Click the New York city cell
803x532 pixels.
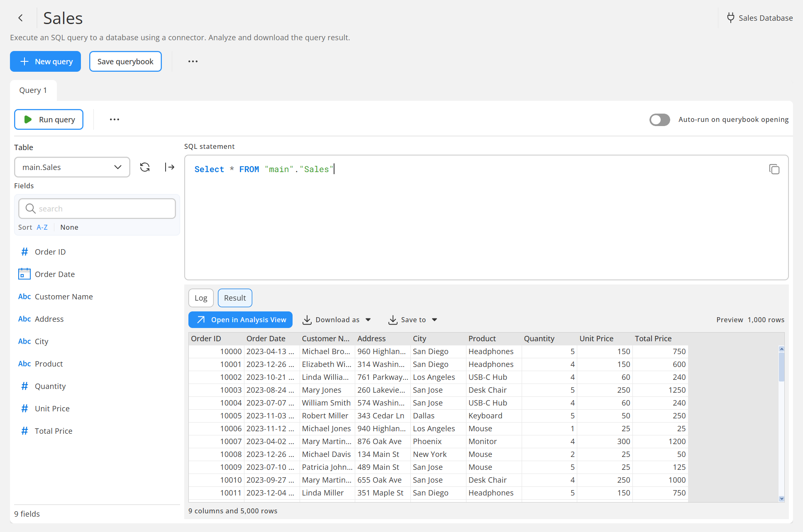[438, 454]
